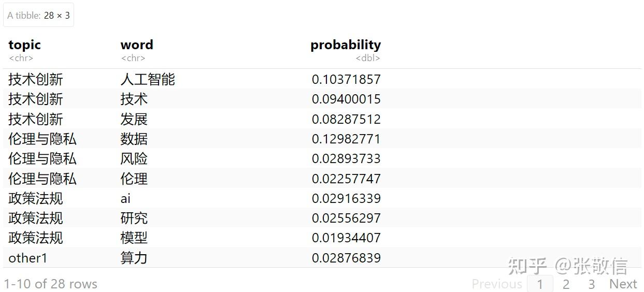
Task: Go to the Next page
Action: coord(623,284)
